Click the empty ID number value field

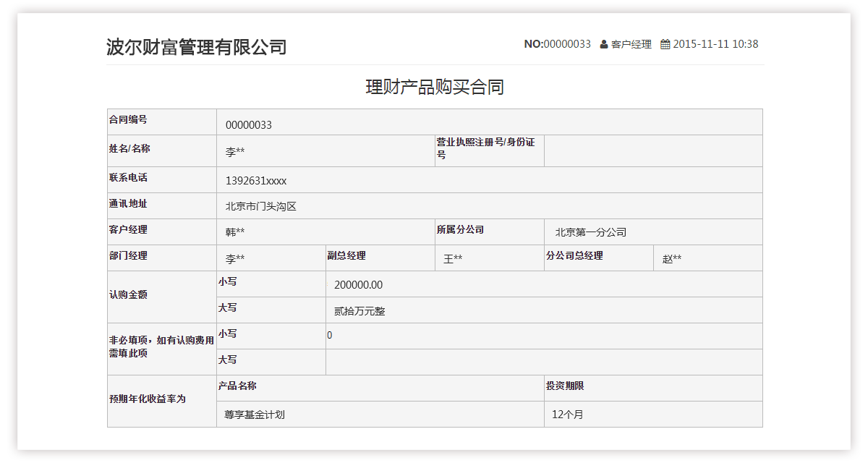653,151
